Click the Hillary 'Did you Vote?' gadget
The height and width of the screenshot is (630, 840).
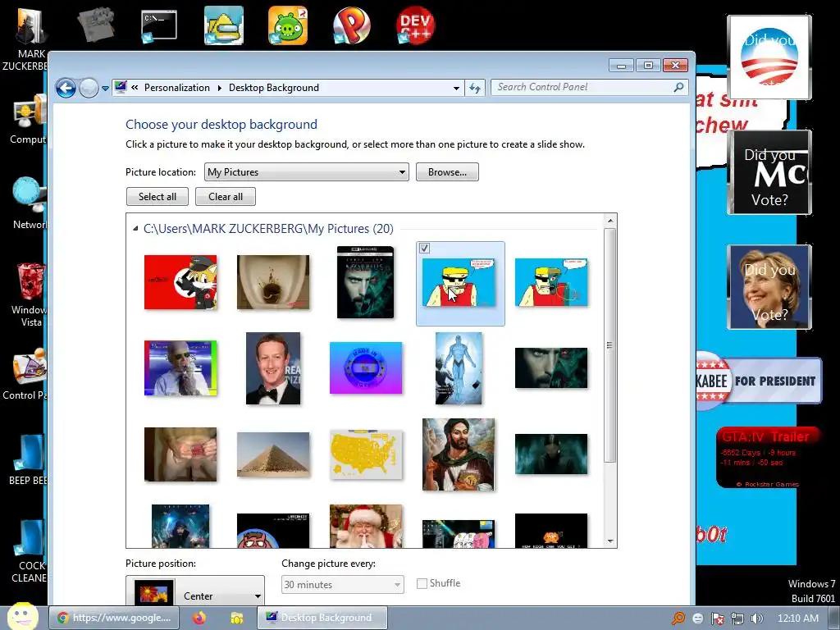(x=769, y=287)
